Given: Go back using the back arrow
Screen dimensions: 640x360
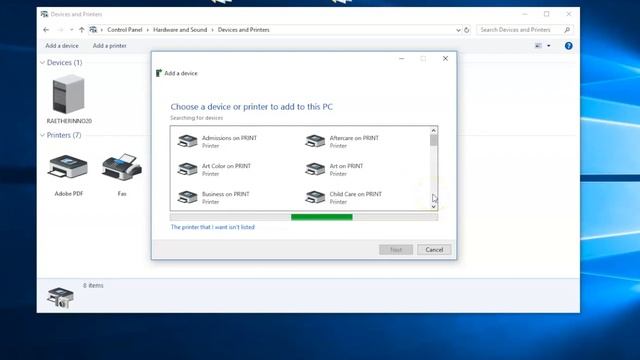Looking at the screenshot, I should click(x=46, y=30).
